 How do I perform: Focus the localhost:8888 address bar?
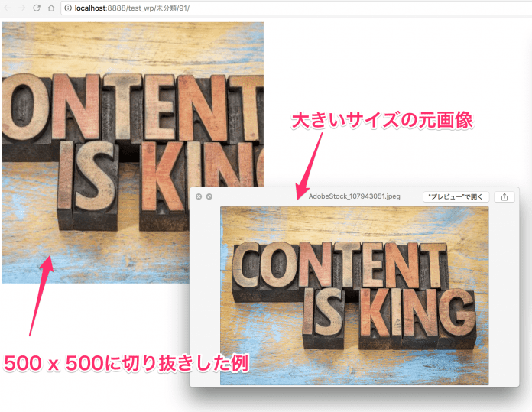[x=229, y=8]
